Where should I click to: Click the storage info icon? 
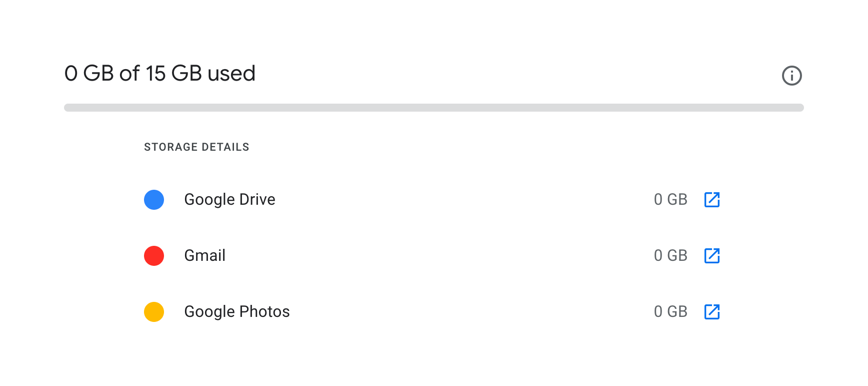click(791, 76)
